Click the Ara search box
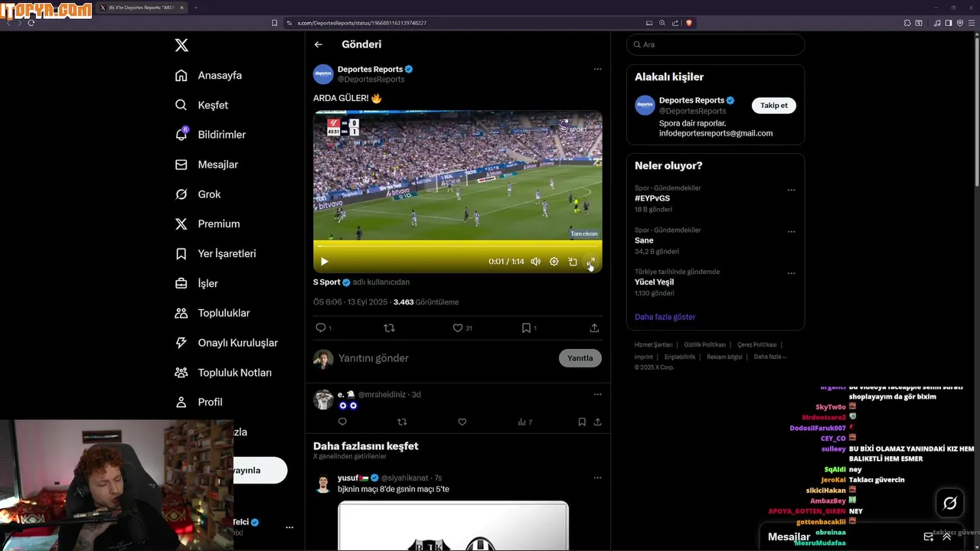This screenshot has height=551, width=980. [715, 44]
